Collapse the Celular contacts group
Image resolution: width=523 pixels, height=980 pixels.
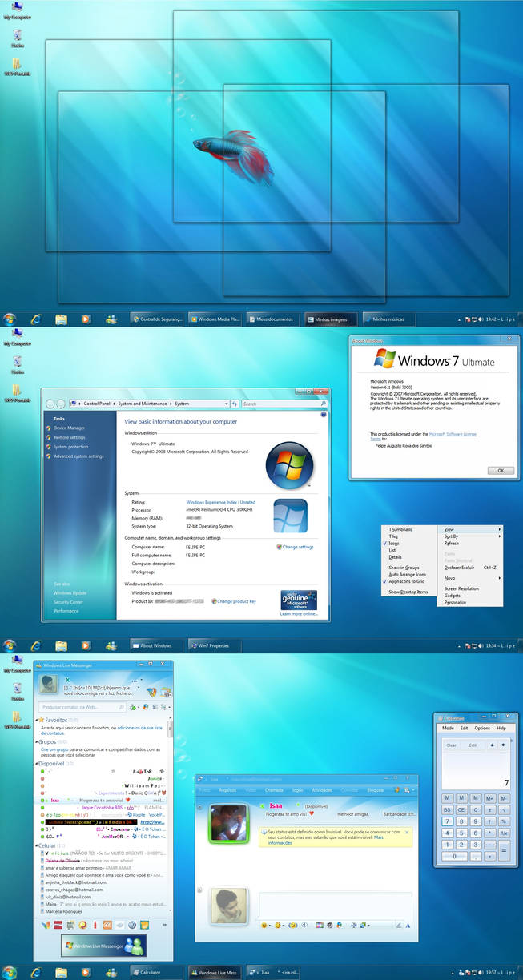(x=37, y=845)
